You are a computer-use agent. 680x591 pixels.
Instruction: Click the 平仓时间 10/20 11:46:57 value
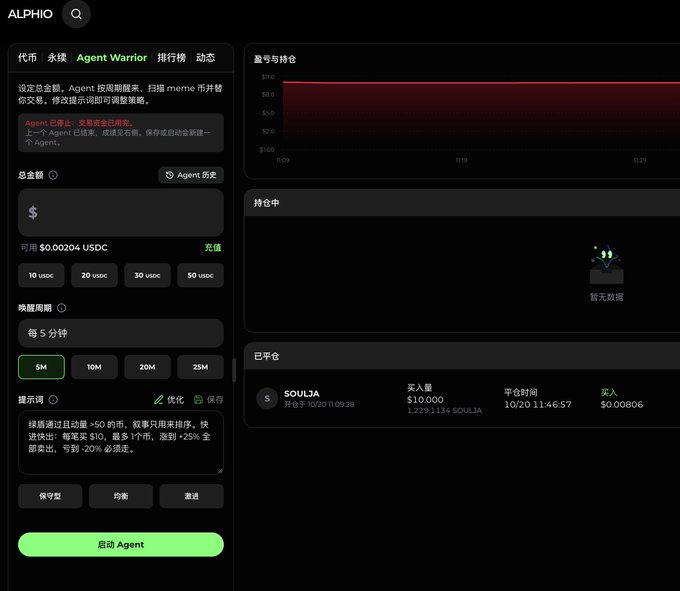pyautogui.click(x=538, y=405)
